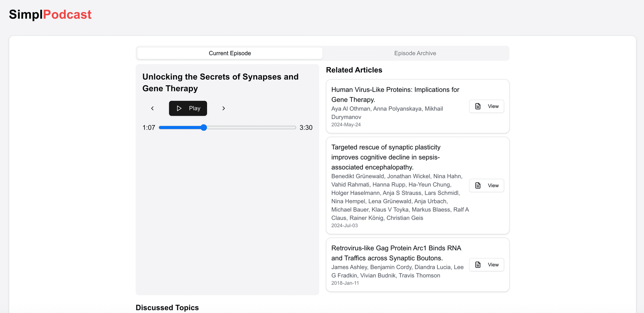Click the document icon for the sepsis encephalopathy article
Viewport: 644px width, 313px height.
(x=478, y=185)
